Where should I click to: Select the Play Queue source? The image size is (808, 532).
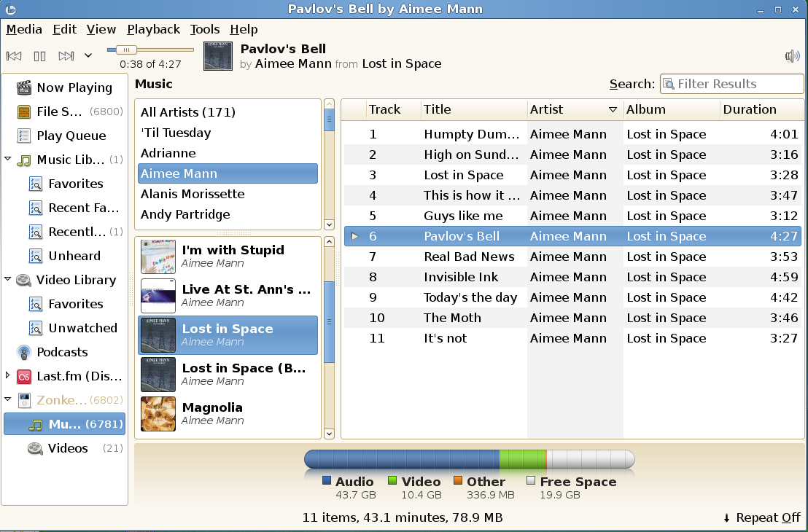point(71,136)
